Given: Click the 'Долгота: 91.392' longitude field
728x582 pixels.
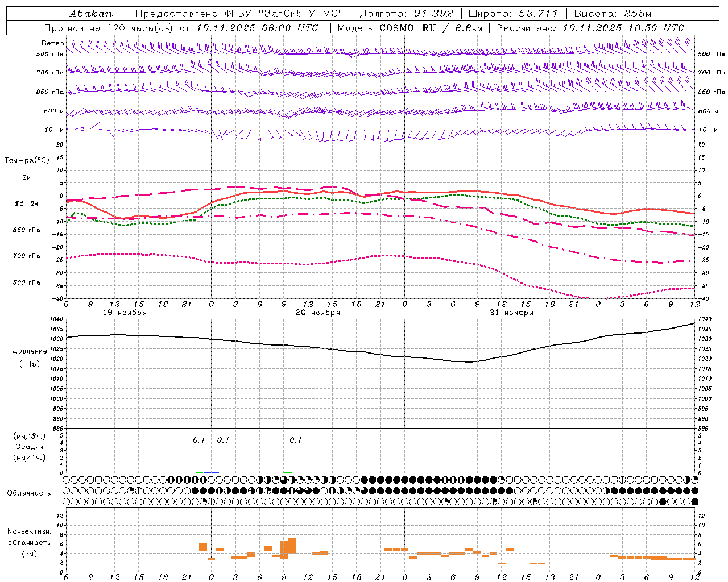Looking at the screenshot, I should pos(407,13).
